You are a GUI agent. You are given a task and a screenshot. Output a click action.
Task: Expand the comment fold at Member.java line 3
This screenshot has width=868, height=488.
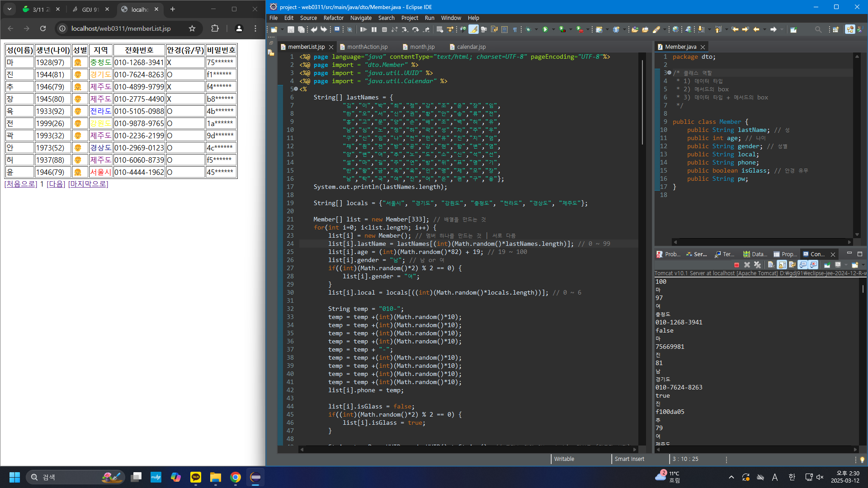[669, 73]
